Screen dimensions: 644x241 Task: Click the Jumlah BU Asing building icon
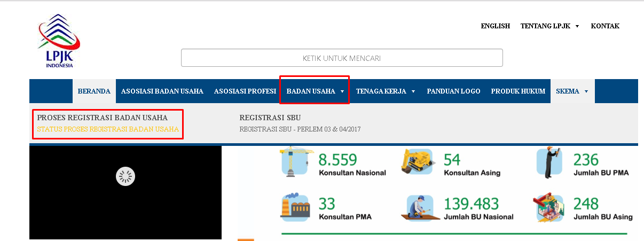click(549, 207)
